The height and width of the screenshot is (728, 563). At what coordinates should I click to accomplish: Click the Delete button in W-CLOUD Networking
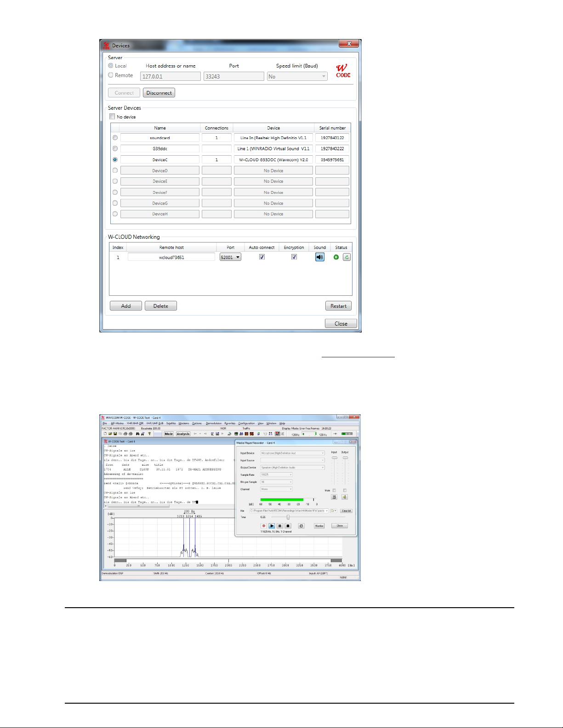pyautogui.click(x=161, y=306)
